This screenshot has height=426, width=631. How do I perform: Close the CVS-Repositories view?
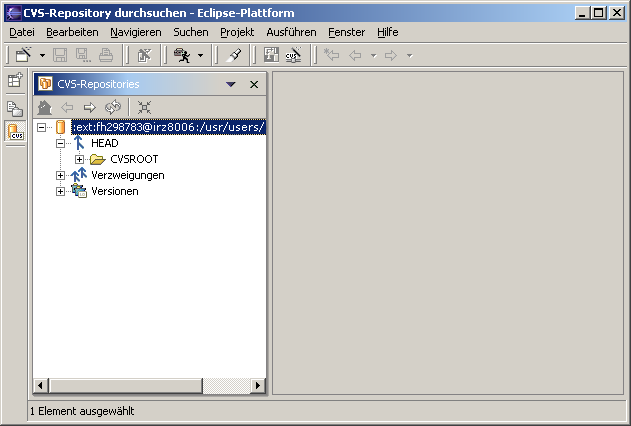click(x=254, y=84)
